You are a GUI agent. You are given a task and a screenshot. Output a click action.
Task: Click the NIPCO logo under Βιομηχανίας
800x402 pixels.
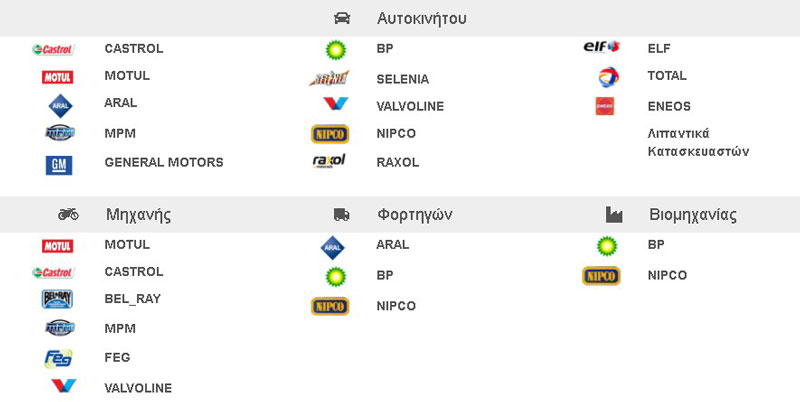coord(601,276)
